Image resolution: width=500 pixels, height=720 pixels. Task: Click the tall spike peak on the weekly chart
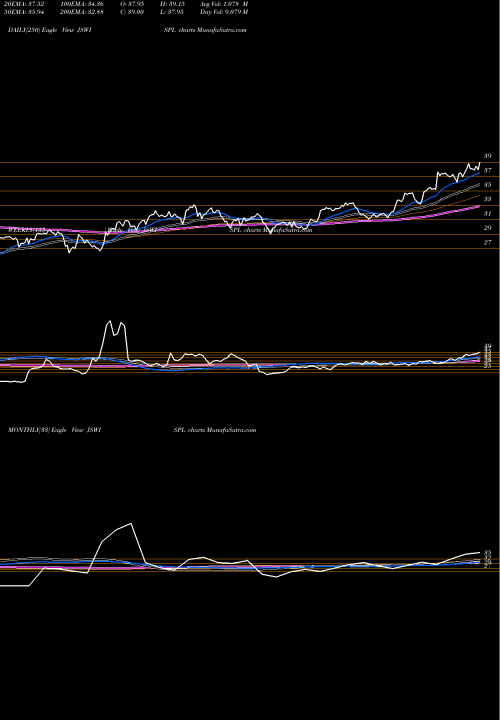click(109, 321)
